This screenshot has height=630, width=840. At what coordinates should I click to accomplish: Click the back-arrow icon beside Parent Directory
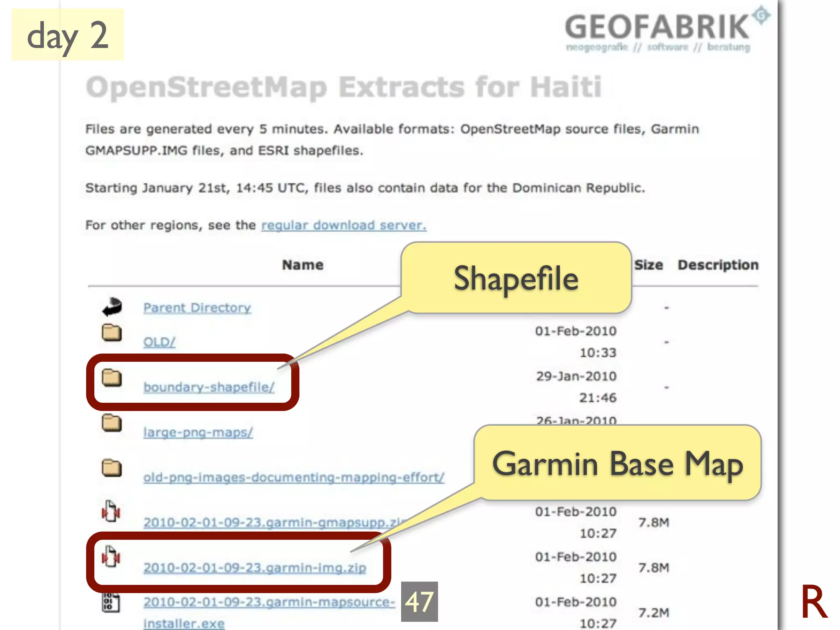point(112,307)
